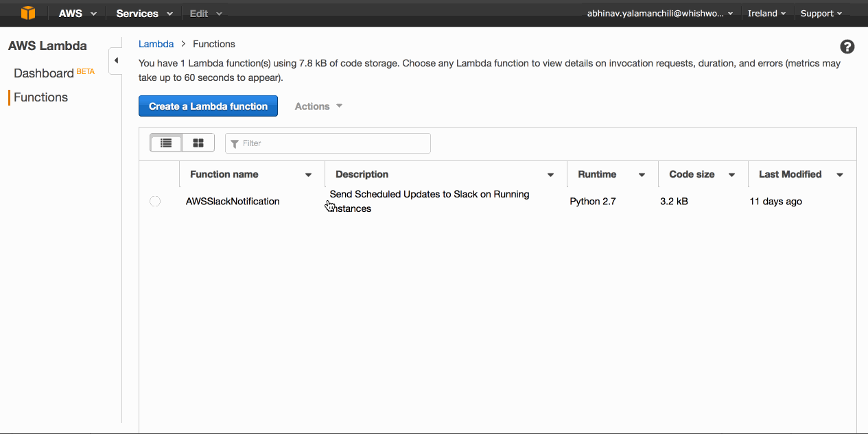Click Create a Lambda function button
This screenshot has width=868, height=434.
(208, 106)
